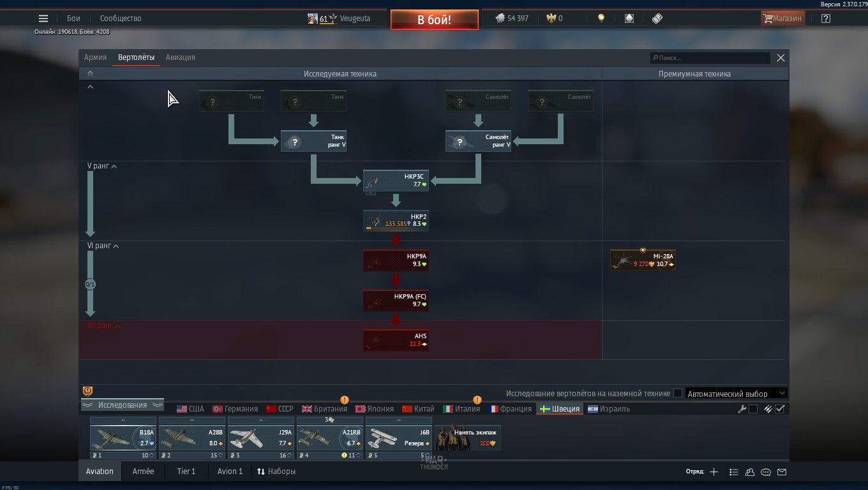The width and height of the screenshot is (868, 490).
Task: Toggle helicopter research on ground vehicles checkbox
Action: pyautogui.click(x=678, y=394)
